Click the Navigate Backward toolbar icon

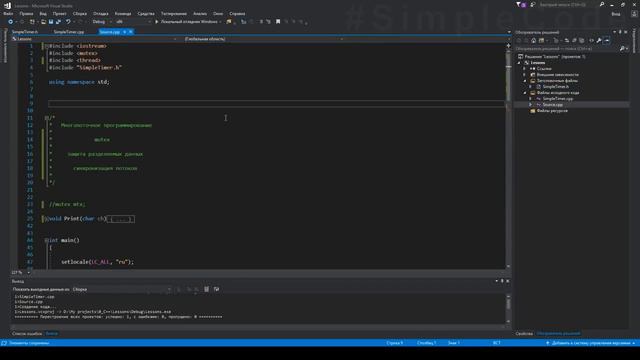click(x=11, y=22)
